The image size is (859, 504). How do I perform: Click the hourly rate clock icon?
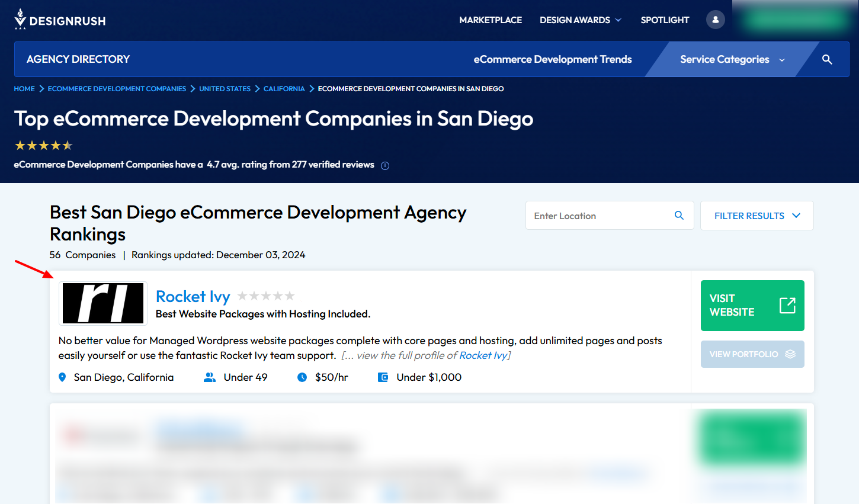pos(302,377)
